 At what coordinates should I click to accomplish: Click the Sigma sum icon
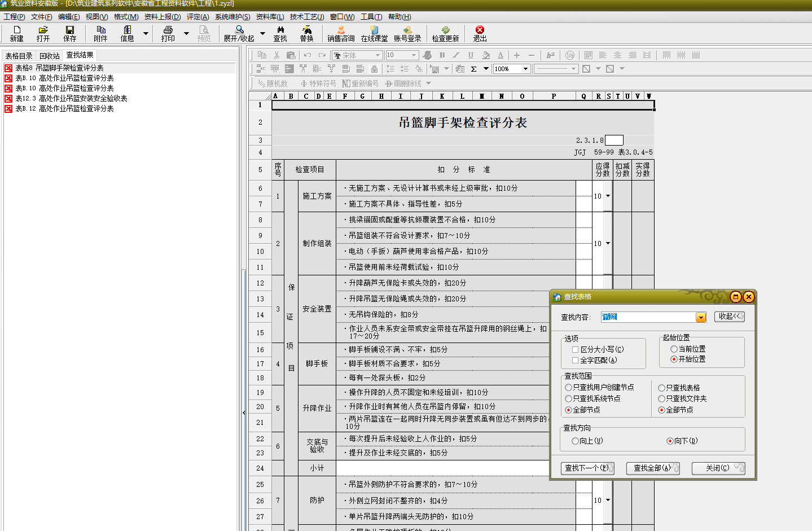point(473,69)
